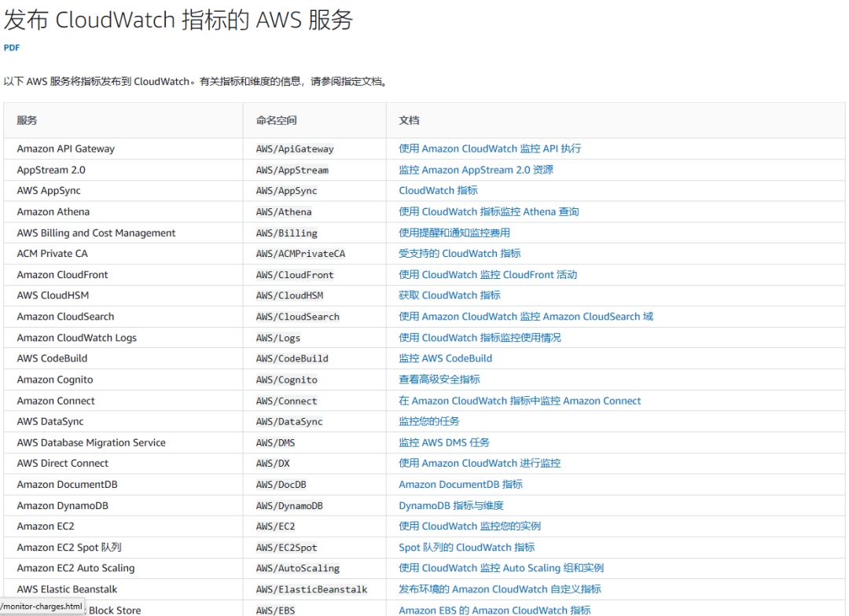
Task: Open the Amazon DocumentDB 指标 link
Action: 460,485
